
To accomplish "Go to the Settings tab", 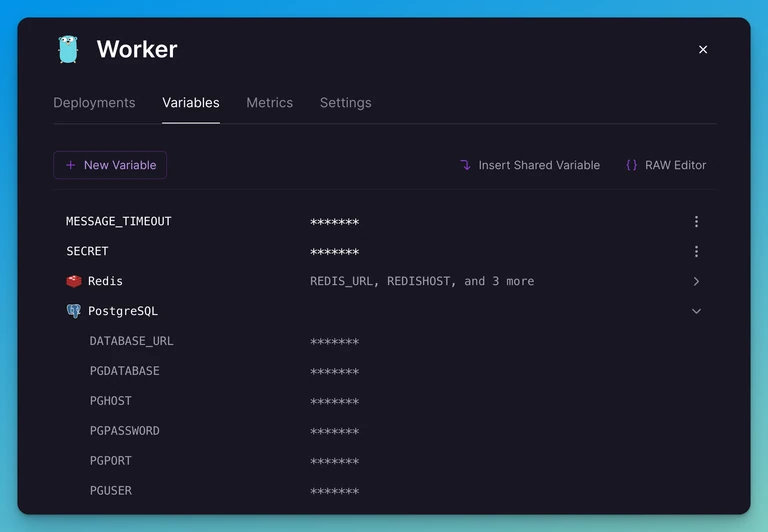I will click(345, 102).
